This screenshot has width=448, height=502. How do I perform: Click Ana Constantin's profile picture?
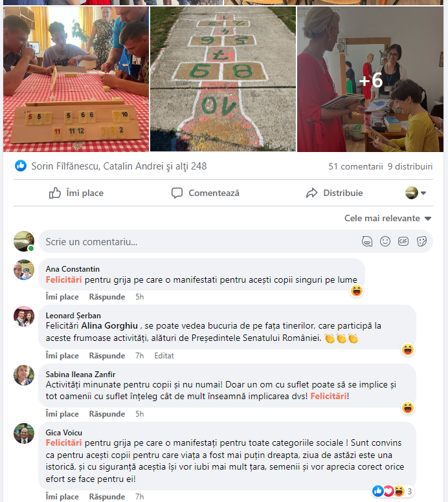coord(24,270)
